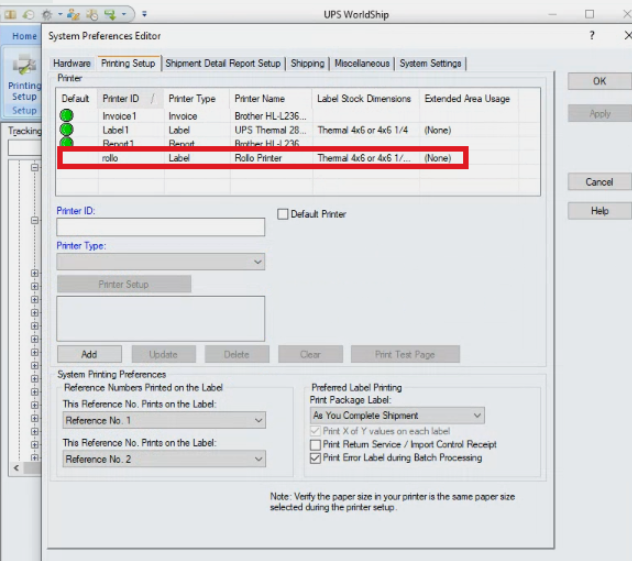Click the Printer Name column header

click(271, 99)
